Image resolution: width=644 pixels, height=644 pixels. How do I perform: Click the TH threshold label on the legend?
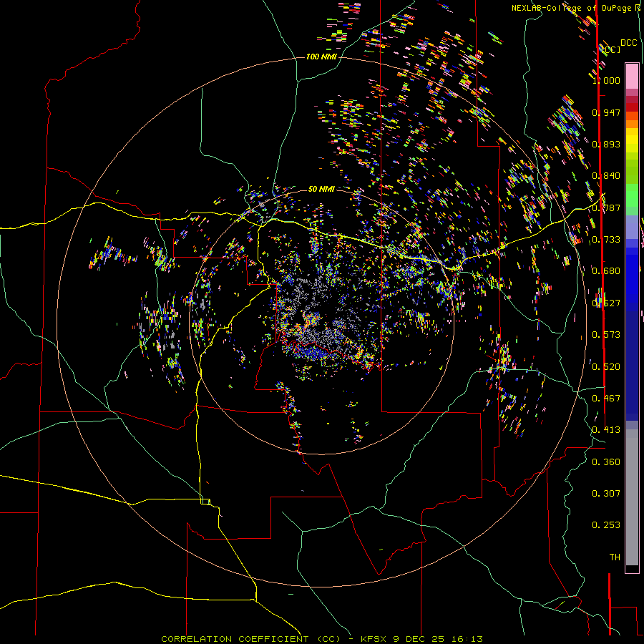click(x=615, y=557)
